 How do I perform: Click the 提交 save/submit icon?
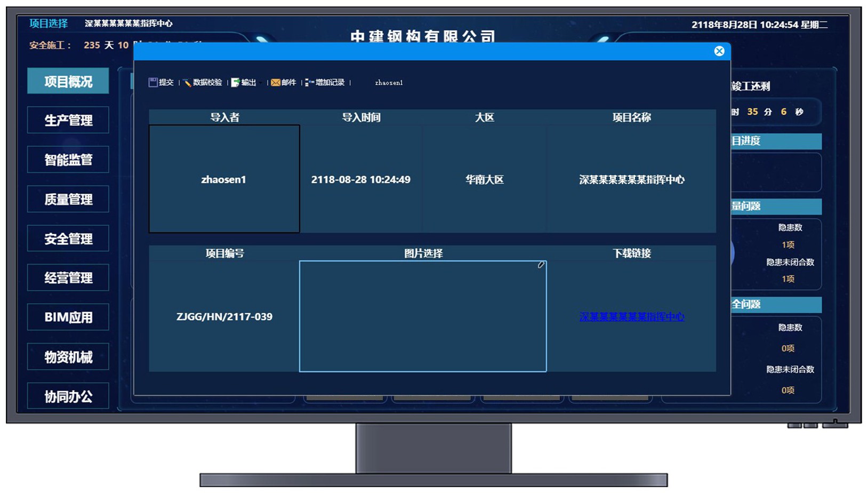[154, 82]
